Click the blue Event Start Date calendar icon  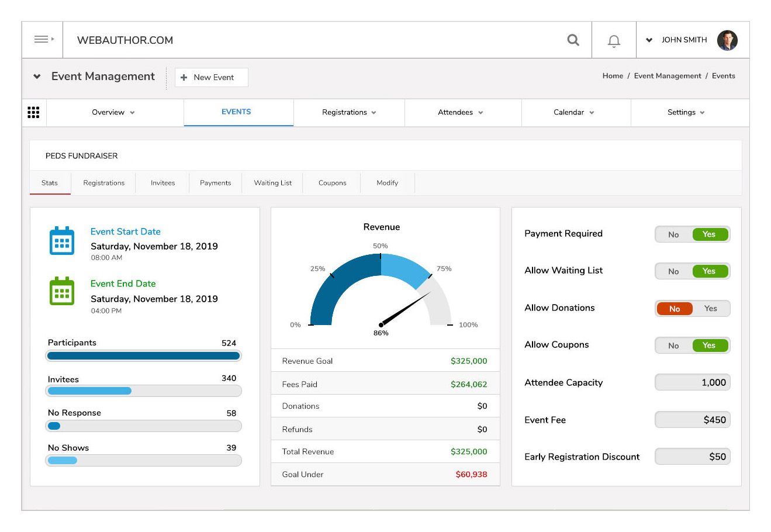point(62,241)
